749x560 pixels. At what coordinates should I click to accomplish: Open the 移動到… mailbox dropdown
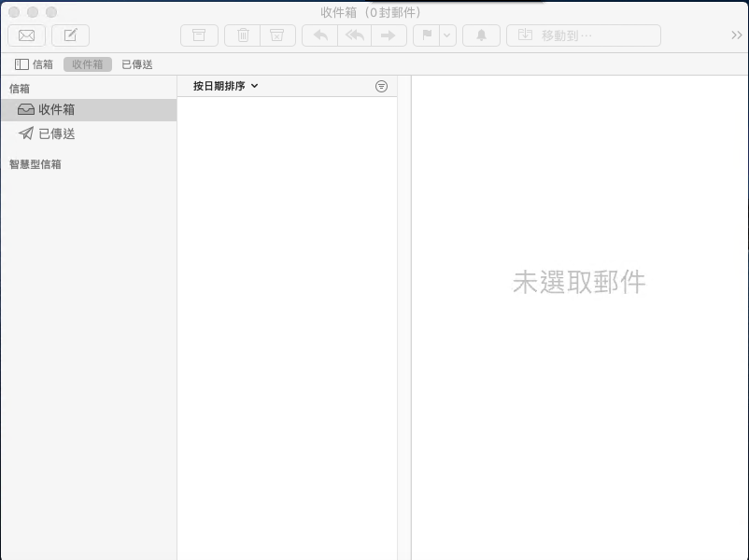tap(583, 35)
